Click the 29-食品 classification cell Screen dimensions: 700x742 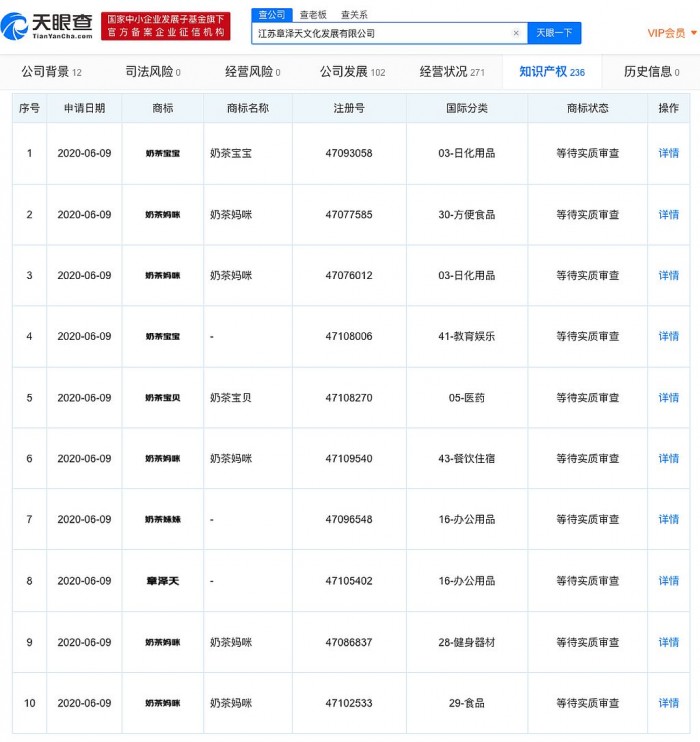point(467,703)
